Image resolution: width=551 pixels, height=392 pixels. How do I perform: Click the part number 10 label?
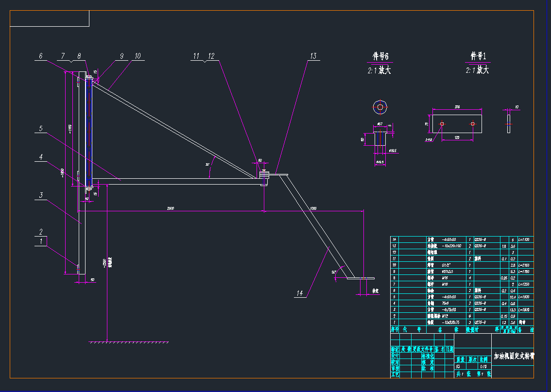point(138,56)
